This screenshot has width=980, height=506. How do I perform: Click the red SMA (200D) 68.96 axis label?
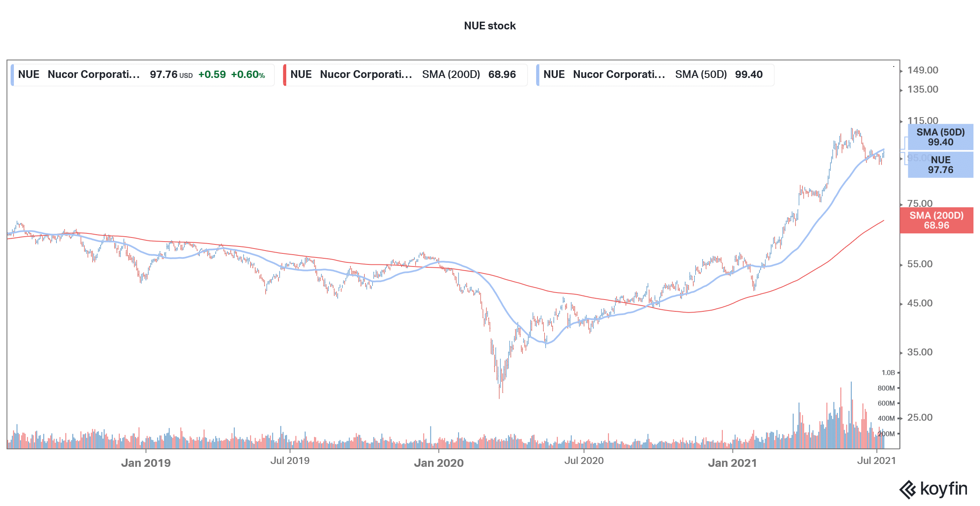point(936,220)
